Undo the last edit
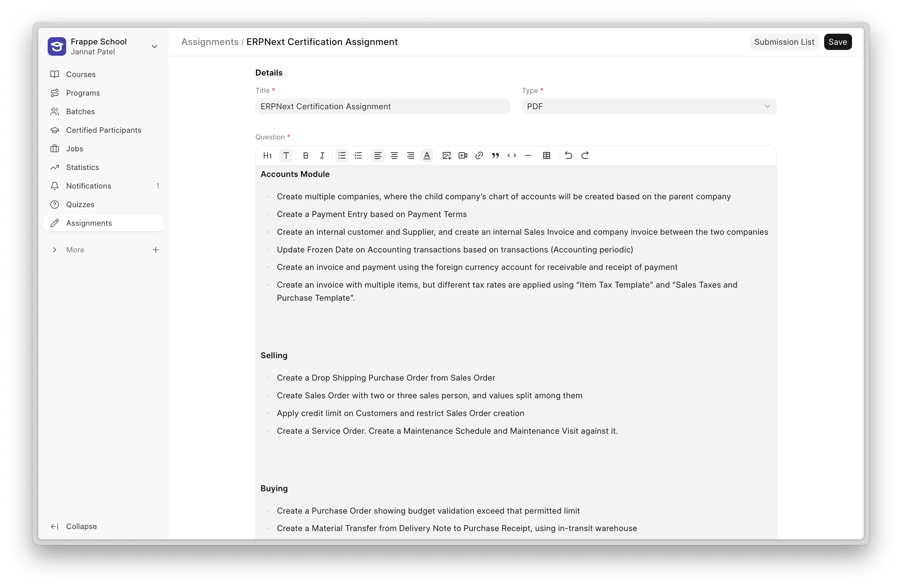Image resolution: width=902 pixels, height=588 pixels. [x=568, y=155]
